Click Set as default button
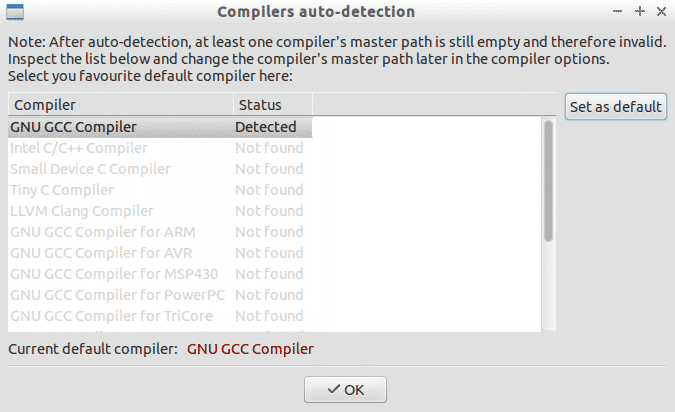Screen dimensions: 675x412 point(615,107)
